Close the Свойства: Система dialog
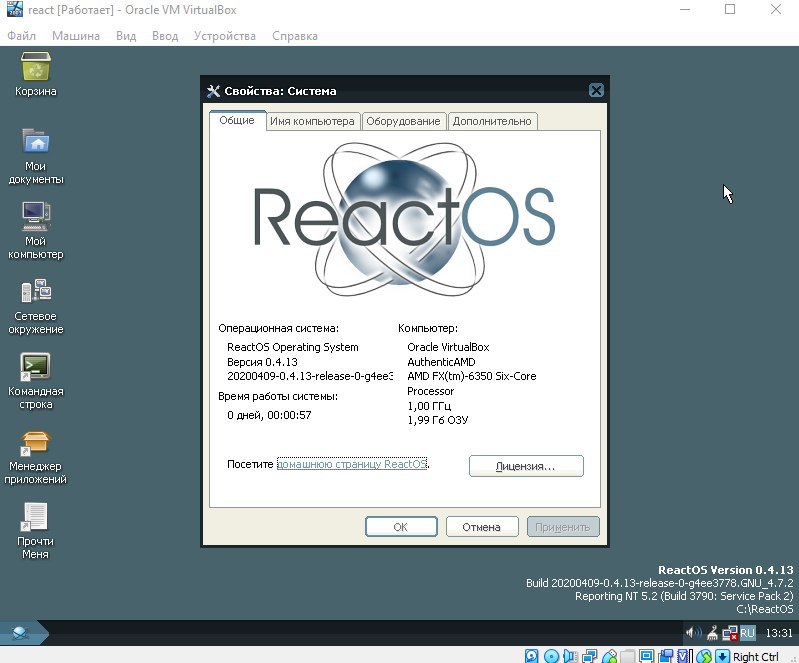This screenshot has height=663, width=799. pyautogui.click(x=596, y=91)
